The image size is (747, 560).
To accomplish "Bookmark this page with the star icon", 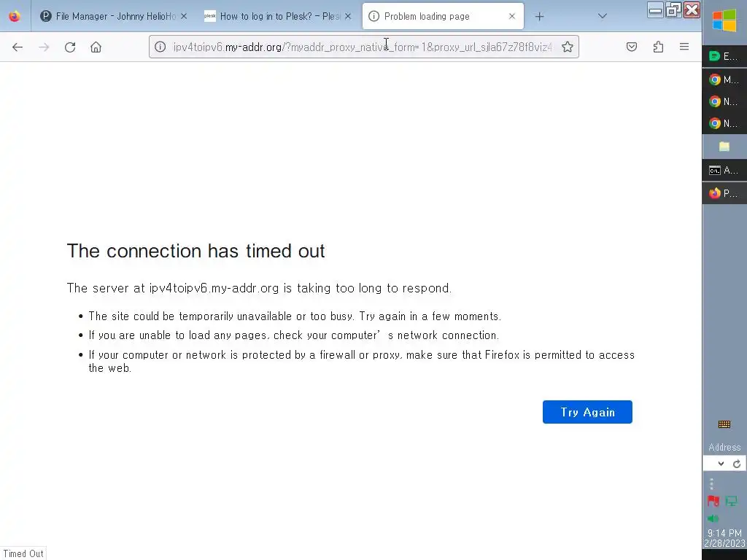I will (x=567, y=47).
